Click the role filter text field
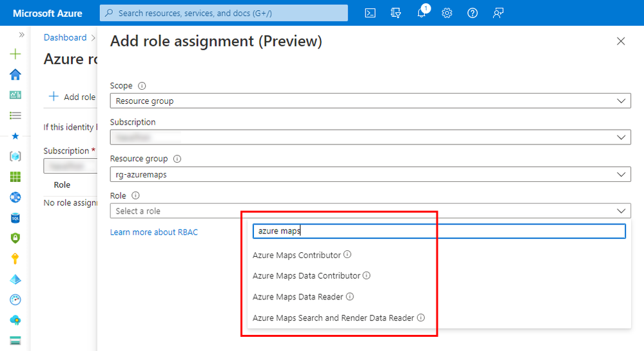This screenshot has height=351, width=644. click(x=439, y=231)
